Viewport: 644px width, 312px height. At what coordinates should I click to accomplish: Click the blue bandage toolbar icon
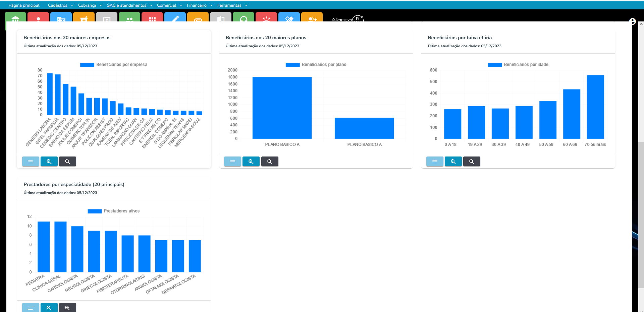tap(289, 18)
